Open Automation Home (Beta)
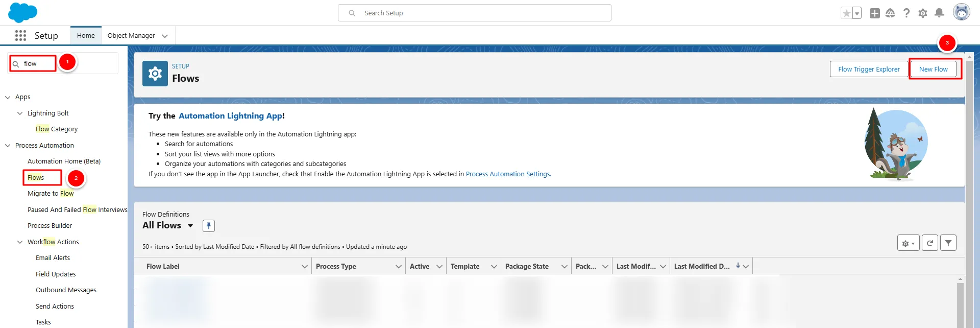Image resolution: width=980 pixels, height=328 pixels. [64, 161]
